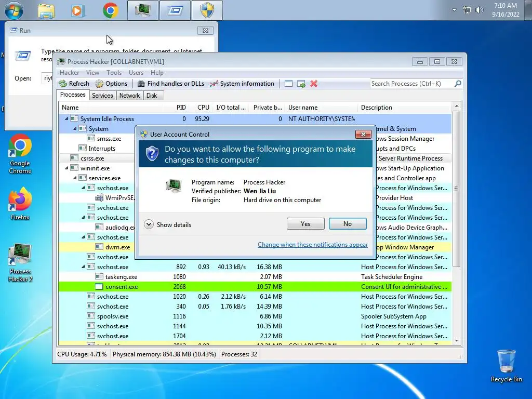Collapse svchost.exe node above audiodg.exe
The image size is (532, 399).
click(83, 217)
